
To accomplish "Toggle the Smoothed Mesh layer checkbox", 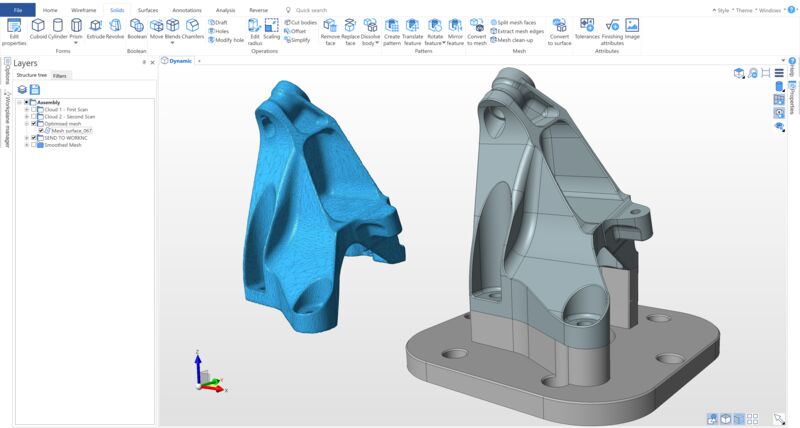I will (x=34, y=145).
